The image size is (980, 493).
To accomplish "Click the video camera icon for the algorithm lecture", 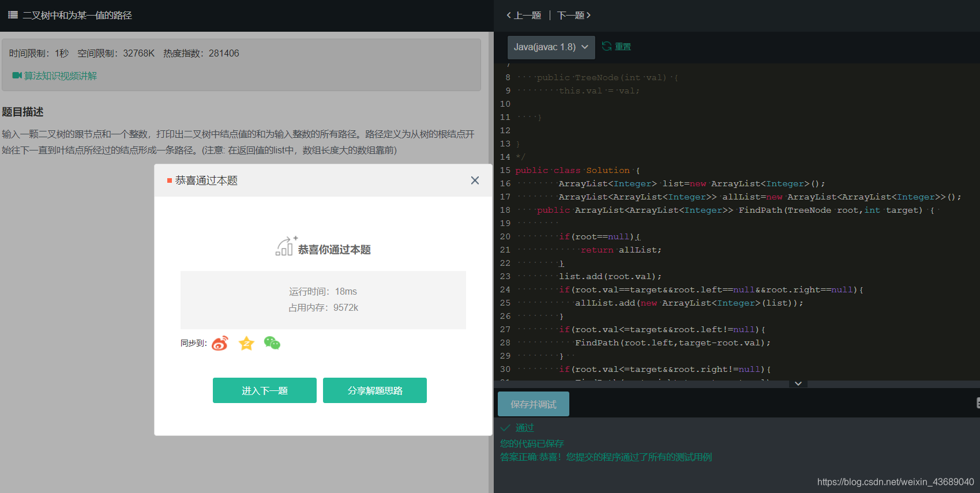I will [17, 76].
